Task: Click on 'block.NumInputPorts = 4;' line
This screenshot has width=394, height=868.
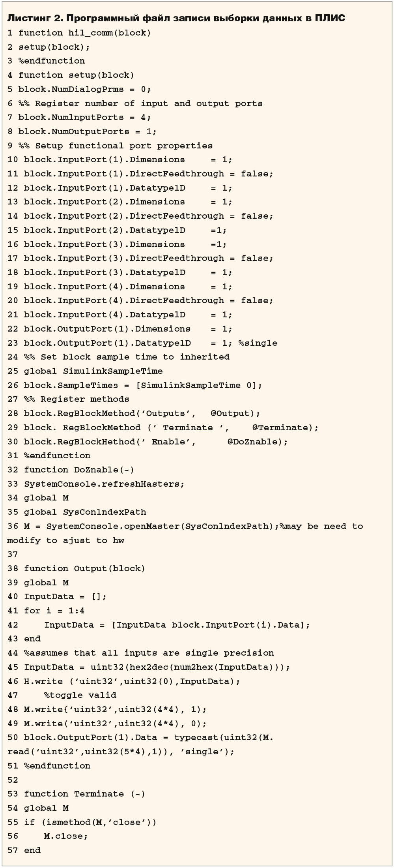Action: click(79, 118)
